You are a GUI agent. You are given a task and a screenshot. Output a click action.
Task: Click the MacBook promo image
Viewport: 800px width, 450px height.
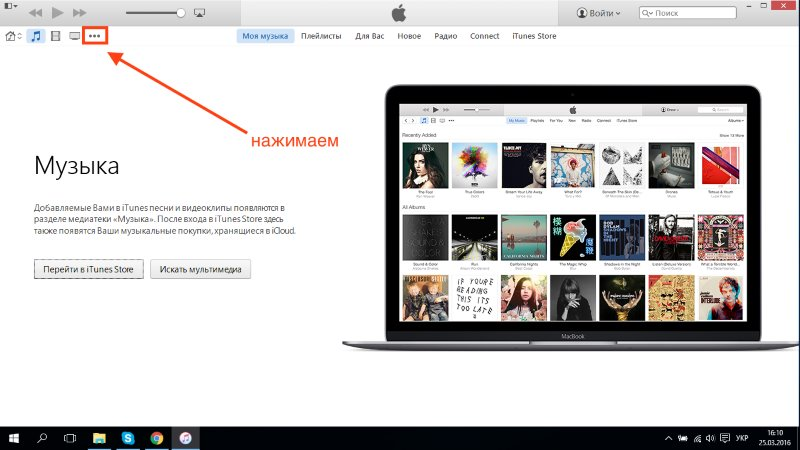point(571,218)
